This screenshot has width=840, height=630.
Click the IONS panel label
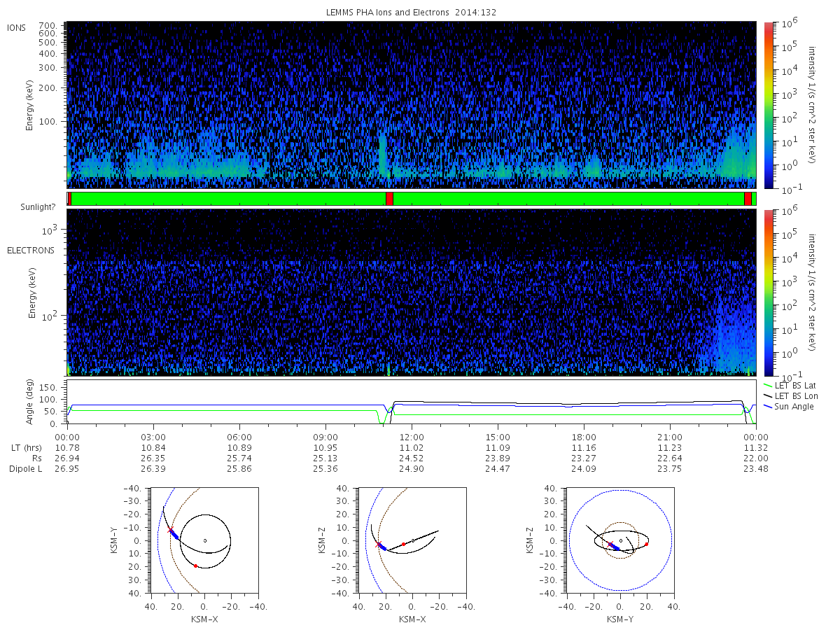click(x=17, y=27)
